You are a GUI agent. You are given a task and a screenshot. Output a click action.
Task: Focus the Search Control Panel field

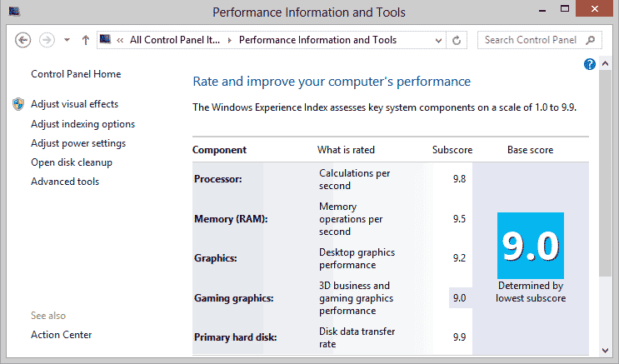coord(539,40)
